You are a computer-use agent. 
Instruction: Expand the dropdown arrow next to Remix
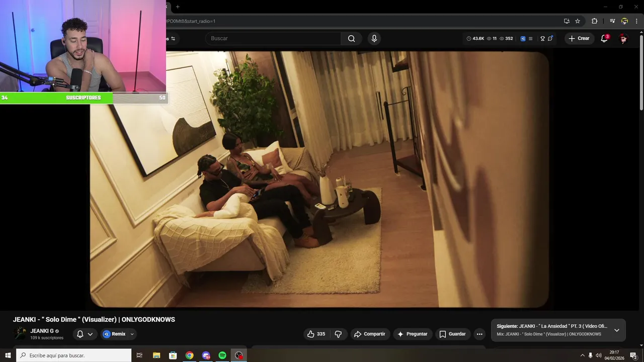pyautogui.click(x=132, y=334)
